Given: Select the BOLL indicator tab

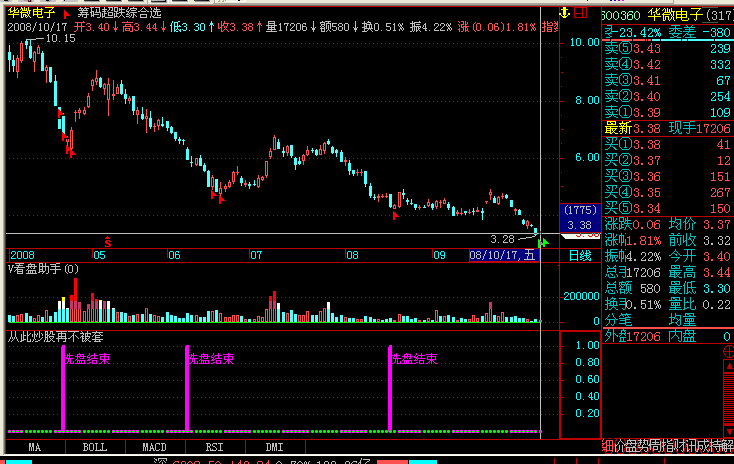Looking at the screenshot, I should tap(95, 447).
